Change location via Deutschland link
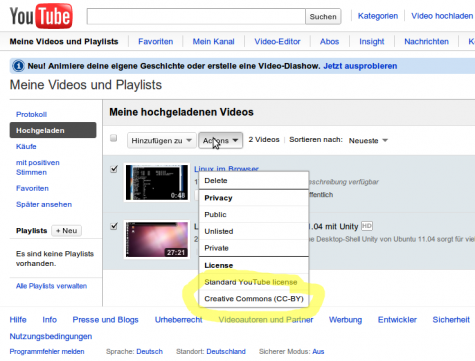This screenshot has height=361, width=475. [226, 352]
